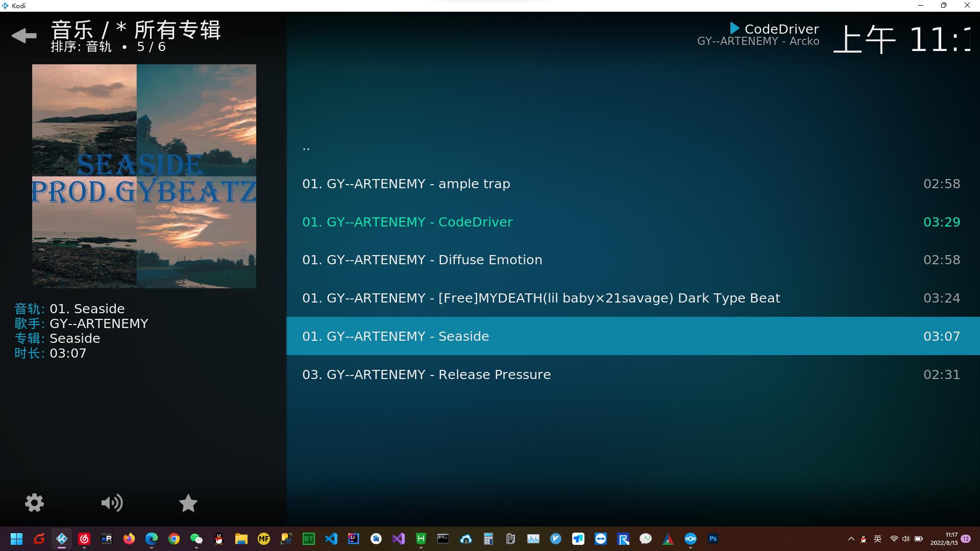Go up with the parent '..' entry
This screenshot has width=980, height=551.
pyautogui.click(x=306, y=148)
